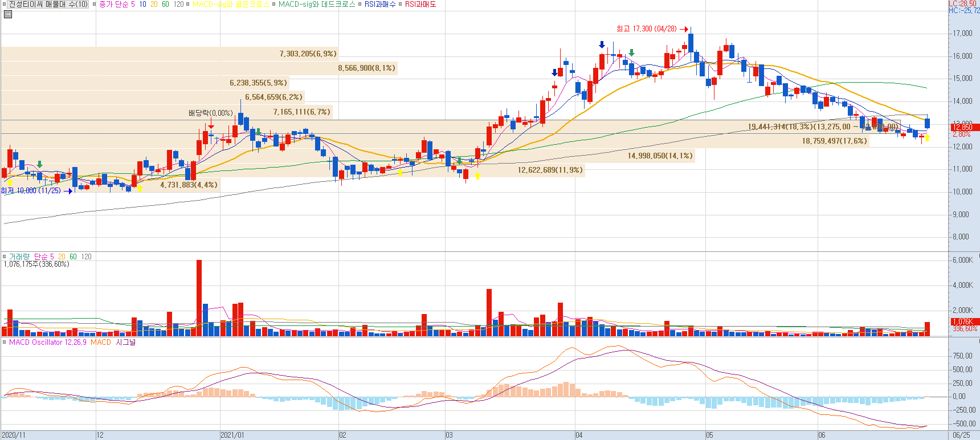
Task: Click the 최저 10,000 (11/25) low marker
Action: (x=36, y=191)
